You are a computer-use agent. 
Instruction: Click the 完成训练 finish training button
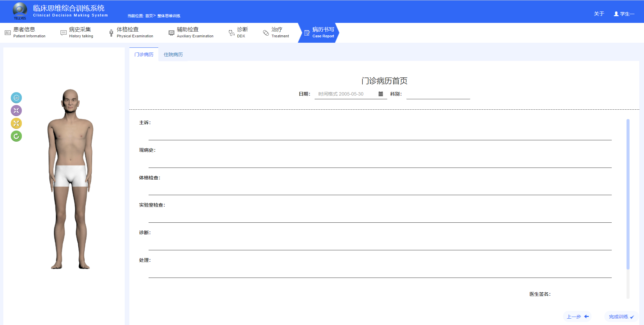(621, 317)
